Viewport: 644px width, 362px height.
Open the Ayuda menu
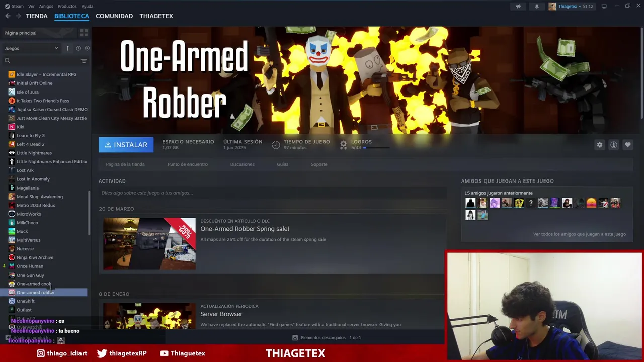87,6
